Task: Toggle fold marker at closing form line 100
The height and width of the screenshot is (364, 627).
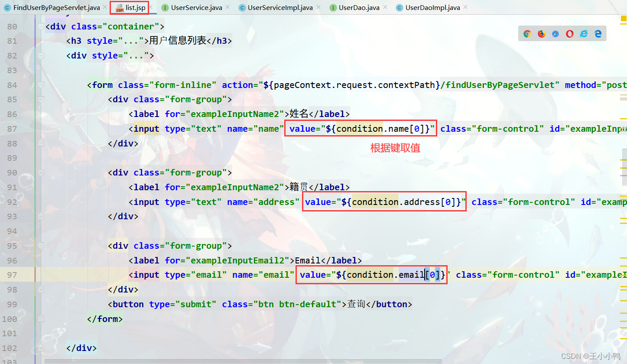Action: (41, 319)
